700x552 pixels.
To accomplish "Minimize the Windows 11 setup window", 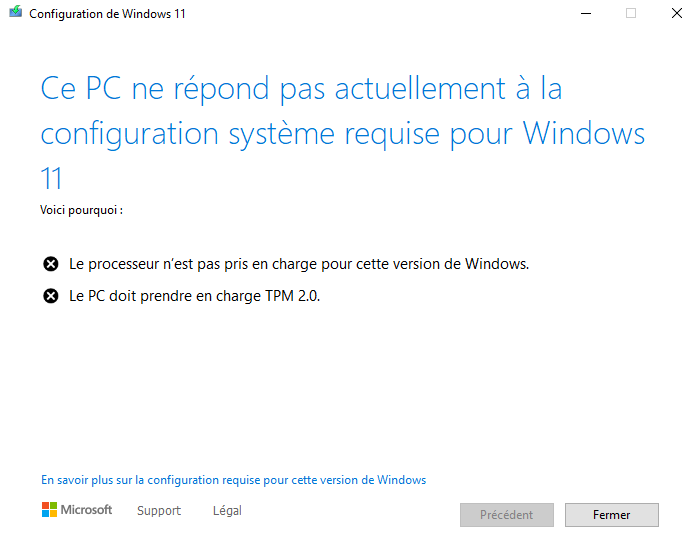I will pos(585,14).
